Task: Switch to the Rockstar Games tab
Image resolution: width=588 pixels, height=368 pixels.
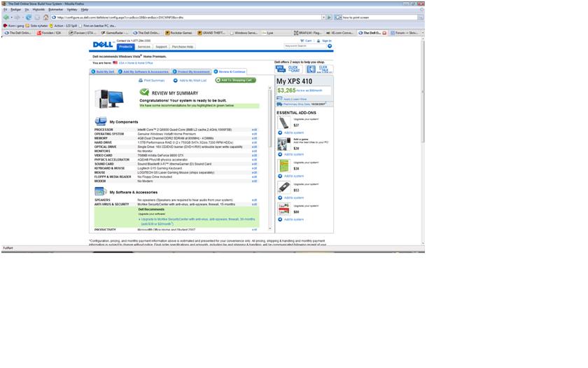Action: tap(179, 33)
